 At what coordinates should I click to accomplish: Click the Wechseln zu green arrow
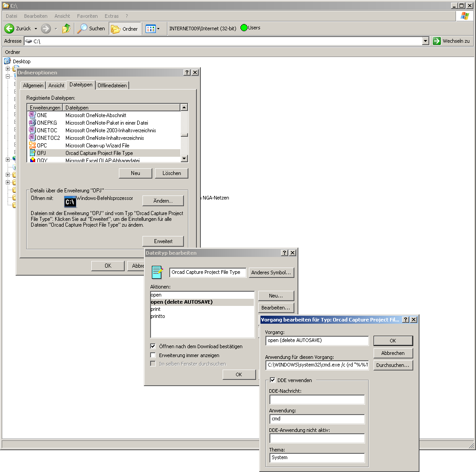pos(436,41)
